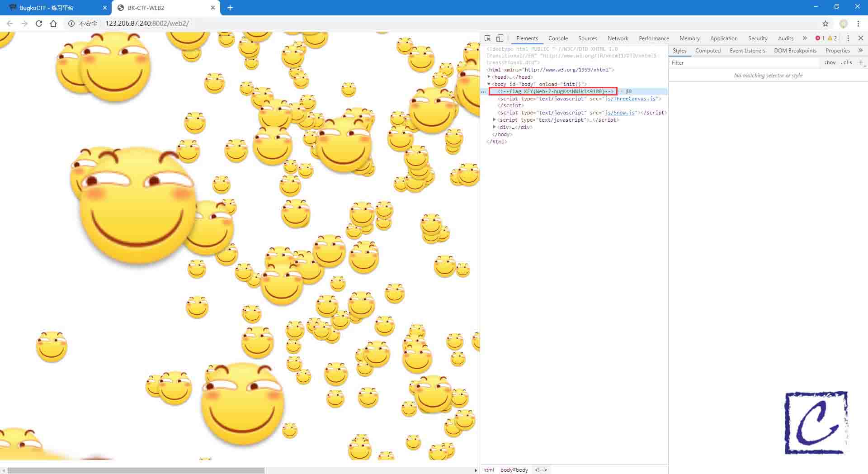Open the Network tab

coord(618,38)
